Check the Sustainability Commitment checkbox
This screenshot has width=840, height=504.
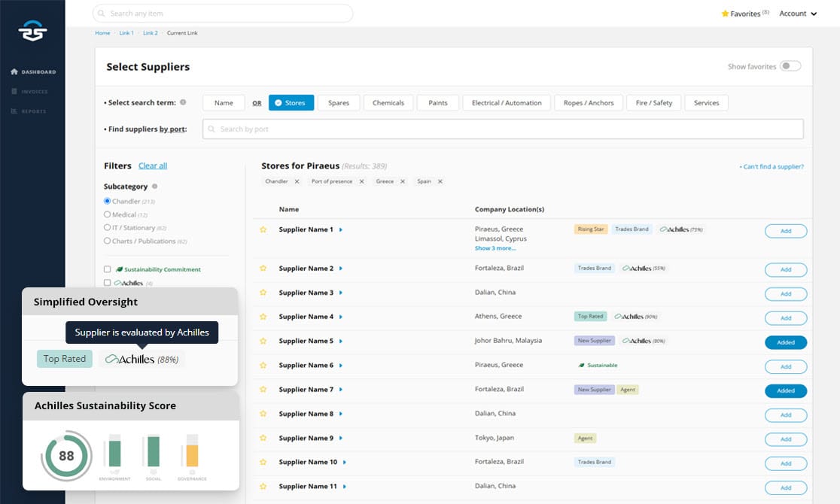click(107, 269)
